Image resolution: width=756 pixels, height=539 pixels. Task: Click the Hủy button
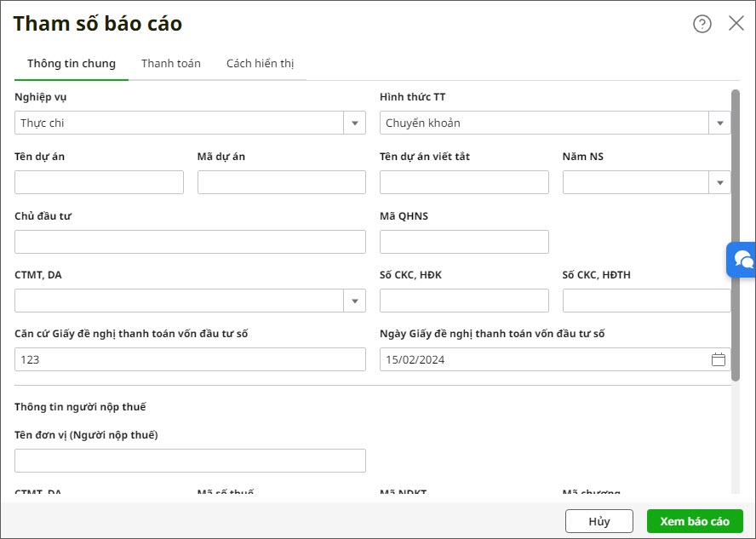pyautogui.click(x=598, y=521)
